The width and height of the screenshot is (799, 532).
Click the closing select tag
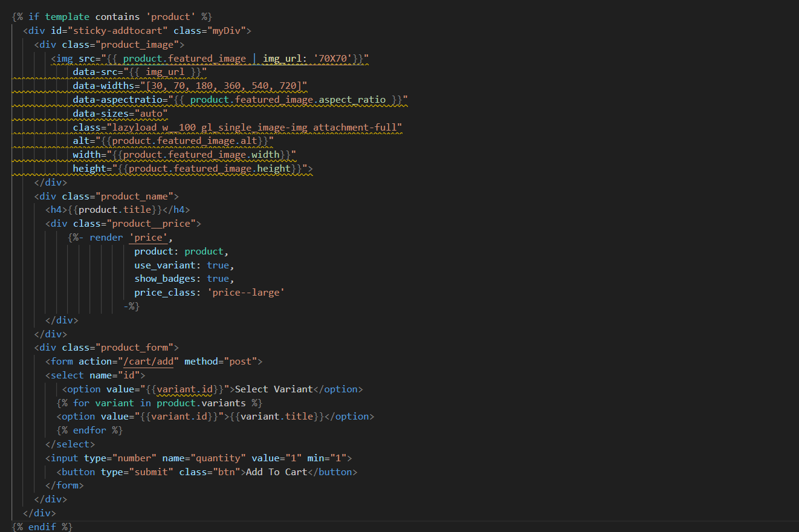click(70, 444)
